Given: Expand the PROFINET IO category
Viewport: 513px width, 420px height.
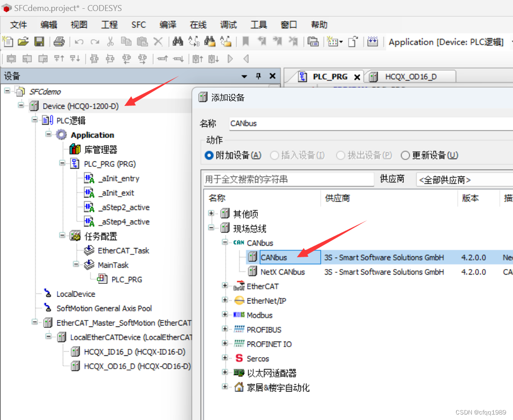Looking at the screenshot, I should (x=225, y=343).
